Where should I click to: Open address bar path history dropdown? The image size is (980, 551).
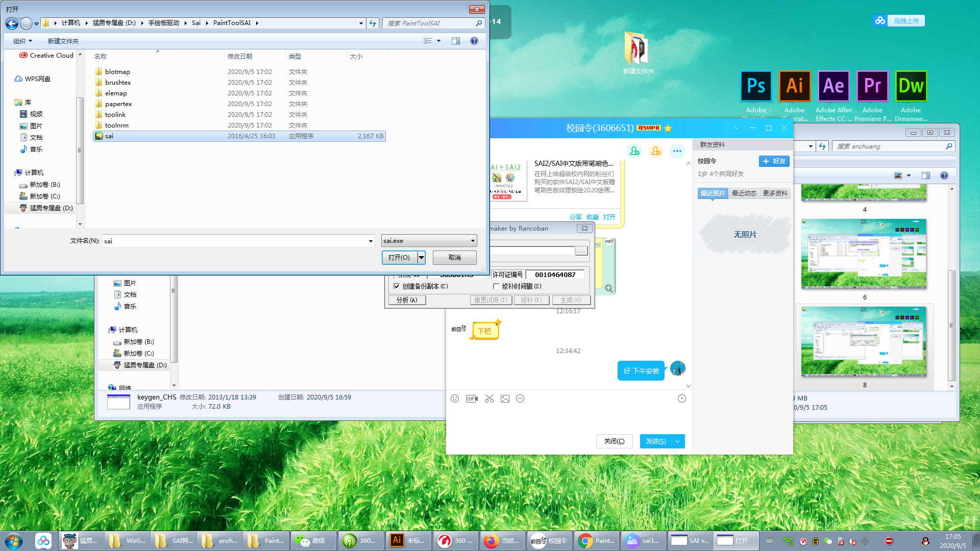(361, 23)
